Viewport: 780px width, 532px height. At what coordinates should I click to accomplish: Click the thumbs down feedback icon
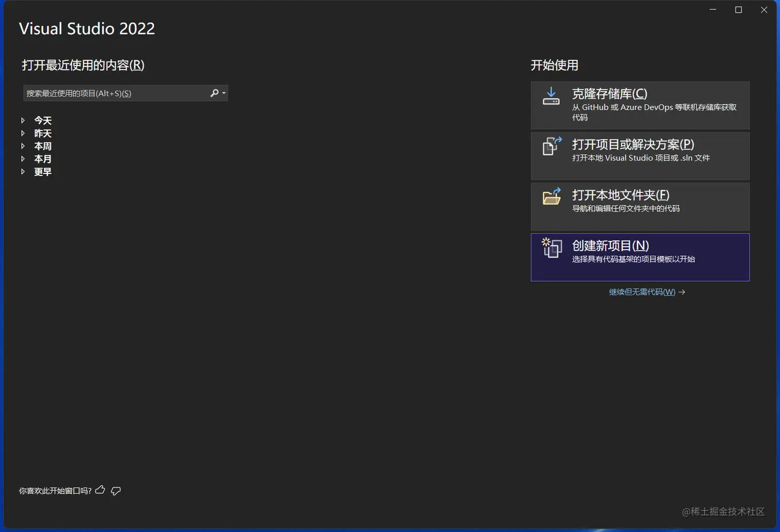click(116, 491)
